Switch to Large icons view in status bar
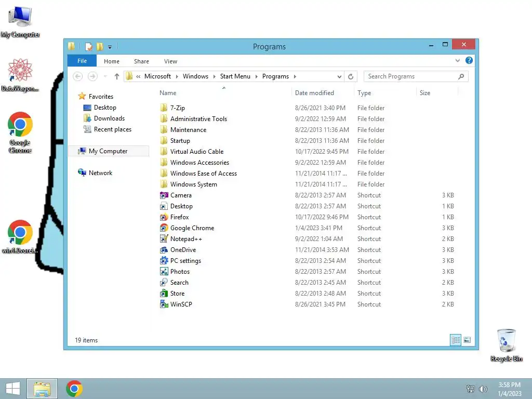The width and height of the screenshot is (532, 399). click(x=467, y=340)
